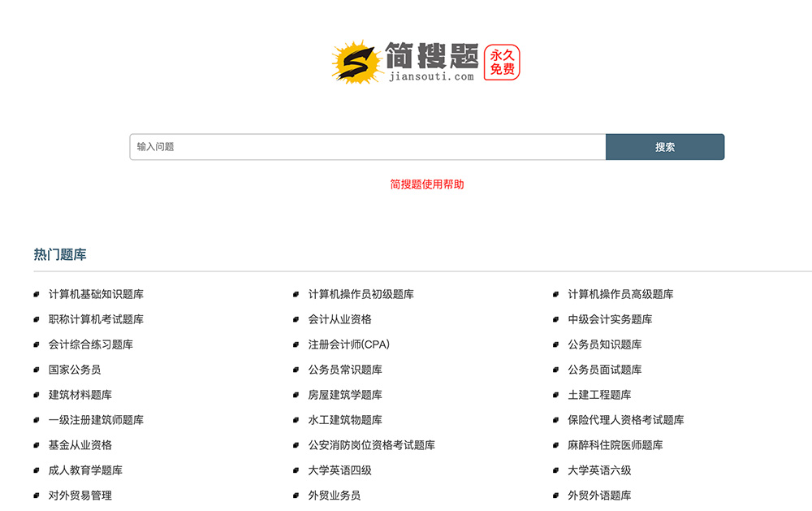
Task: Click the 热门题库 section heading
Action: (x=60, y=254)
